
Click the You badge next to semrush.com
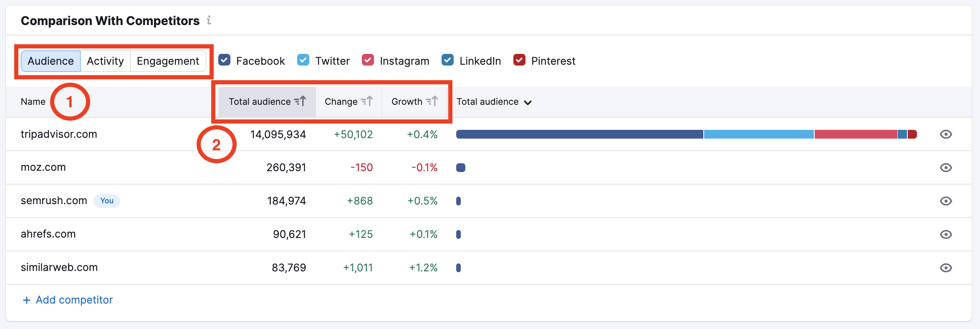coord(107,201)
